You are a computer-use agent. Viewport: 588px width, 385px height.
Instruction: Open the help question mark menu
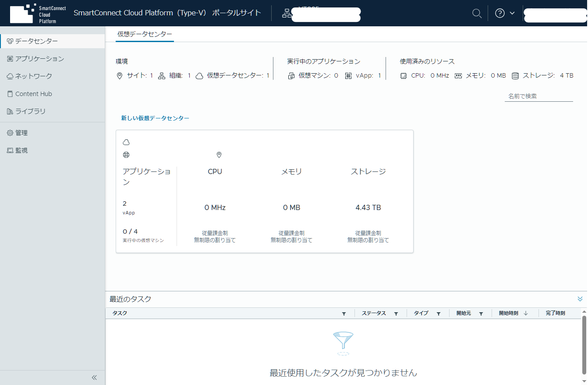pos(505,13)
